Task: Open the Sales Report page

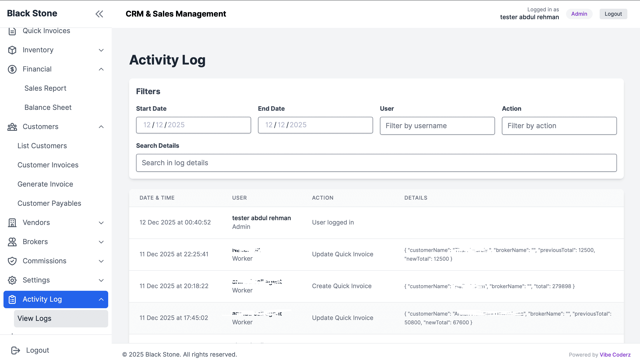Action: point(45,88)
